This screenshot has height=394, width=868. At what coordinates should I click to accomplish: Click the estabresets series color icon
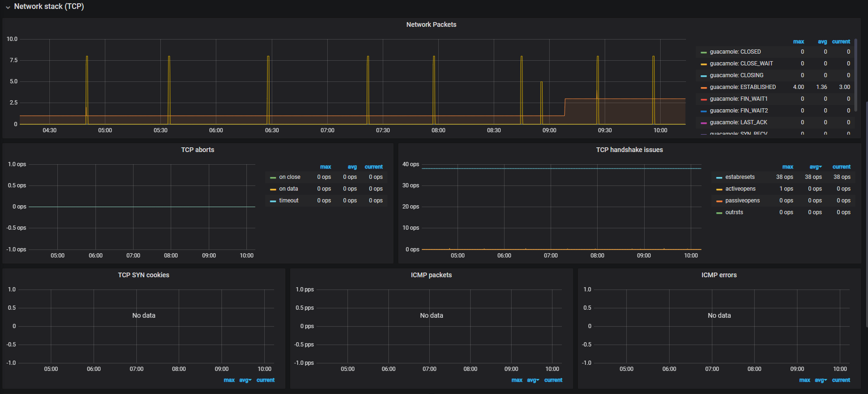(x=719, y=177)
